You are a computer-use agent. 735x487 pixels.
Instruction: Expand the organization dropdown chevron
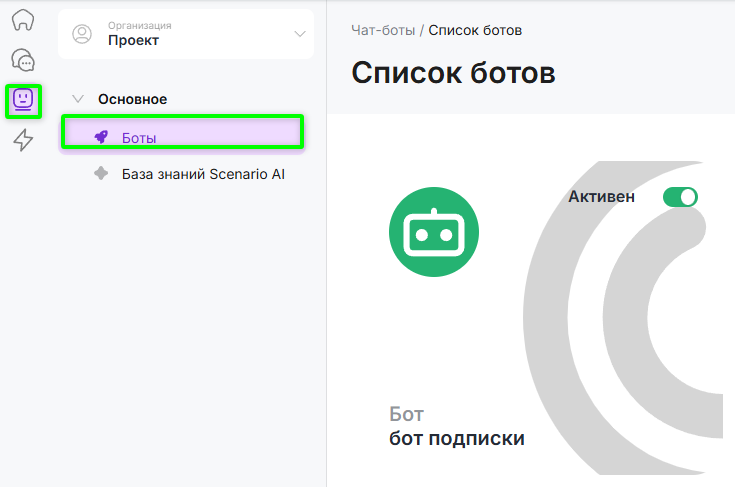(x=299, y=35)
